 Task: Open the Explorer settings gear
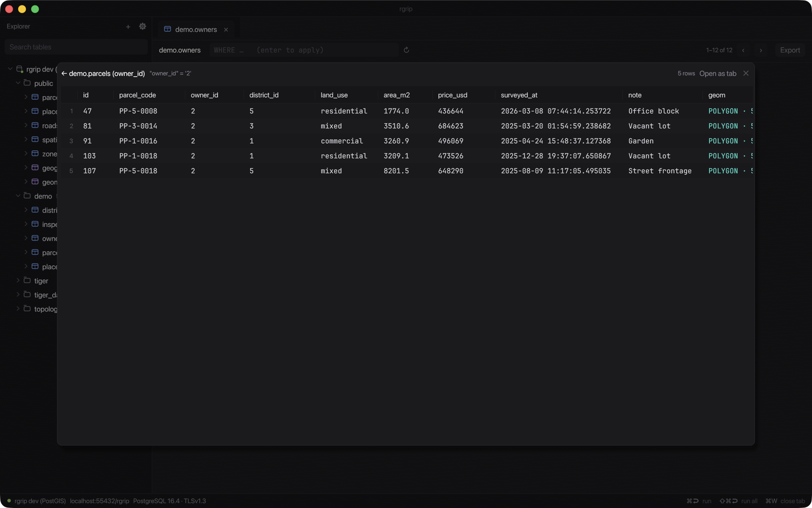[x=143, y=26]
